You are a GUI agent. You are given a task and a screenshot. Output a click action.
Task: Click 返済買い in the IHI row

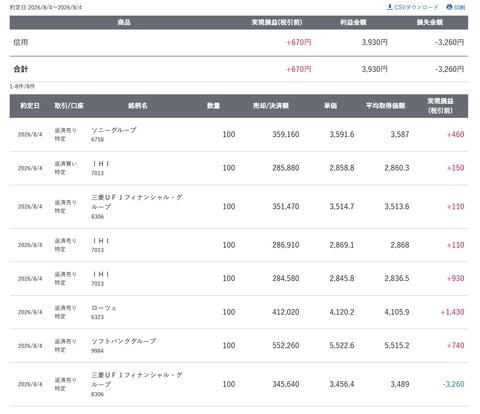click(x=66, y=164)
